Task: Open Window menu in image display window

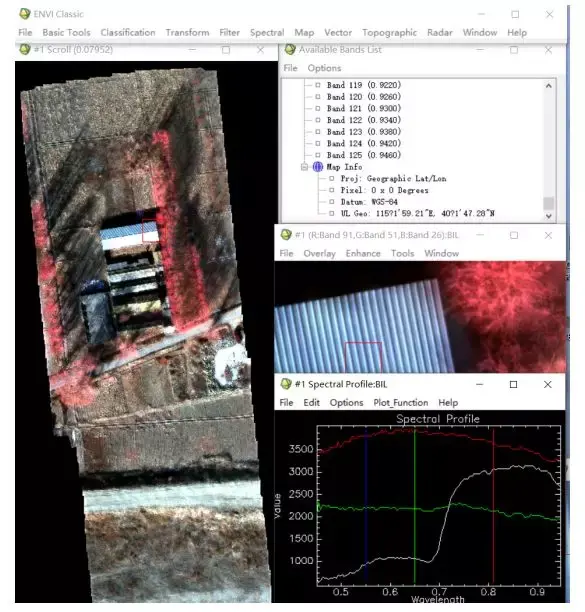Action: click(441, 253)
